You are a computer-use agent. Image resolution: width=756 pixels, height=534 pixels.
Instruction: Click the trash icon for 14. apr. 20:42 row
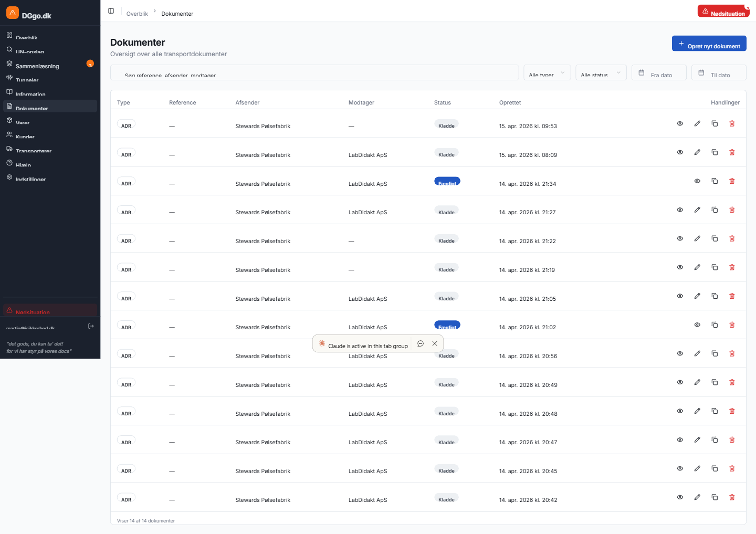click(732, 497)
